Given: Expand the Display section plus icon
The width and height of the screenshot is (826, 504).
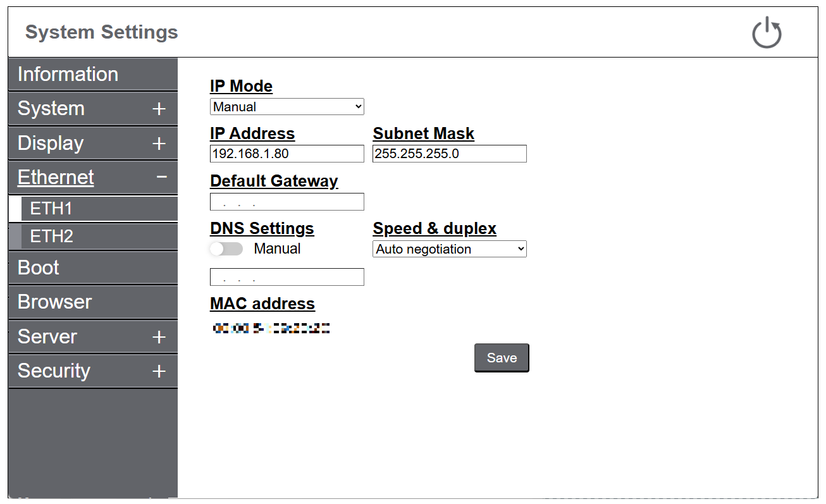Looking at the screenshot, I should point(159,144).
